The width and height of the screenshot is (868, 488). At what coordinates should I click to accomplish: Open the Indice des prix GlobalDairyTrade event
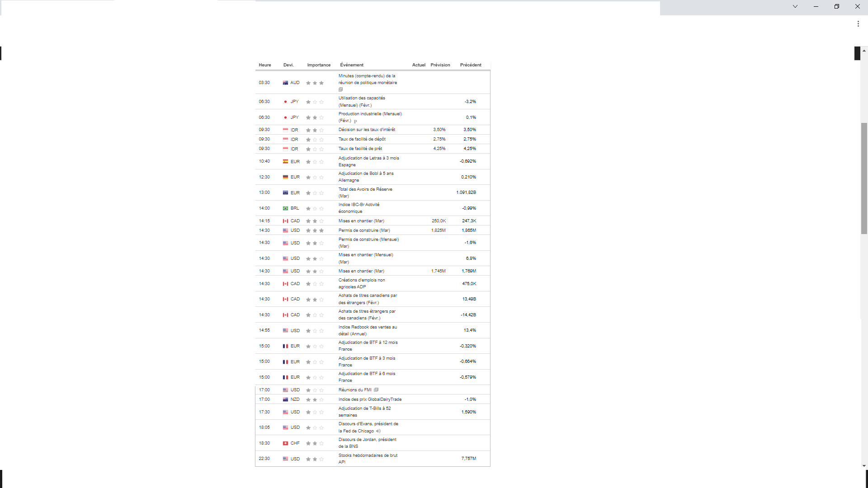click(x=370, y=399)
